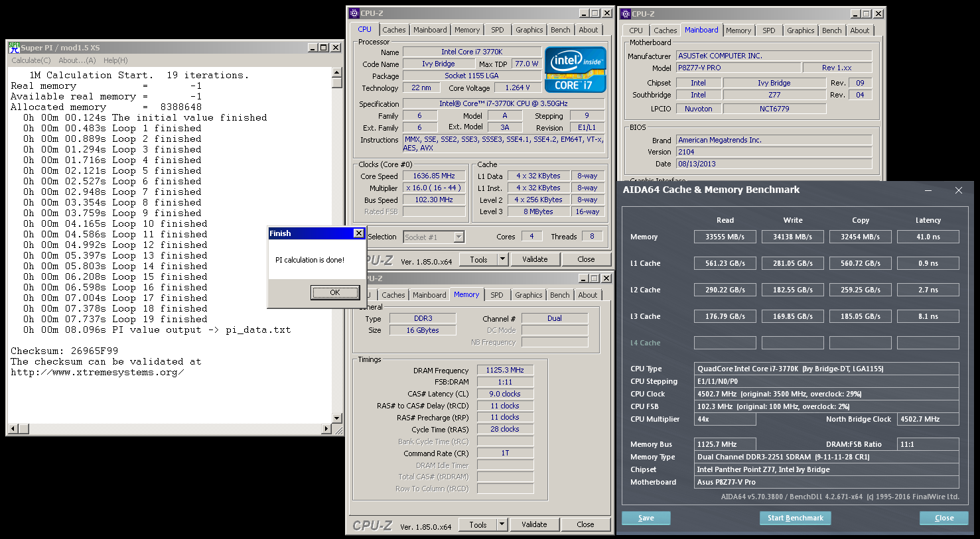Show Graphics tab in CPU-Z Memory window

[529, 295]
